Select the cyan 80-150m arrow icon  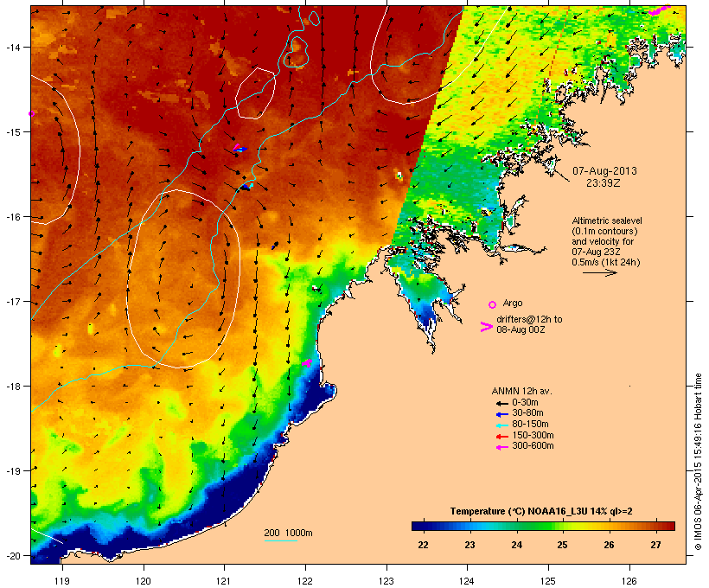(501, 425)
